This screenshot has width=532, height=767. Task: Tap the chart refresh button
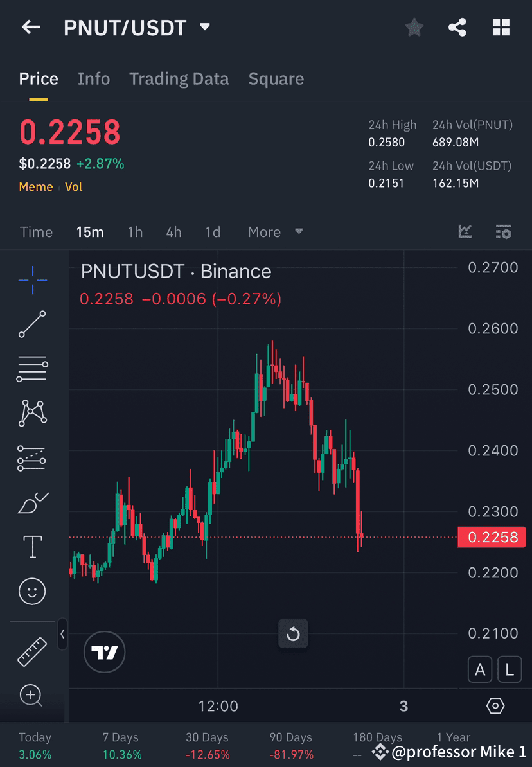[x=293, y=633]
